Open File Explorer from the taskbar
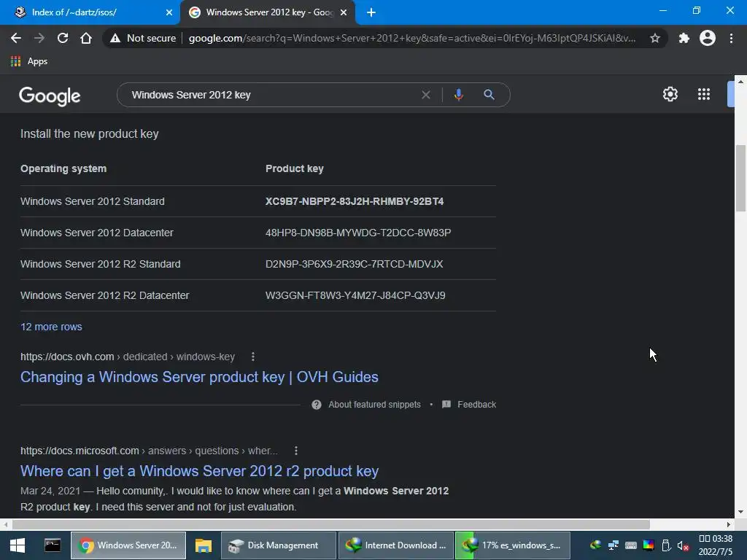The image size is (747, 560). tap(204, 545)
